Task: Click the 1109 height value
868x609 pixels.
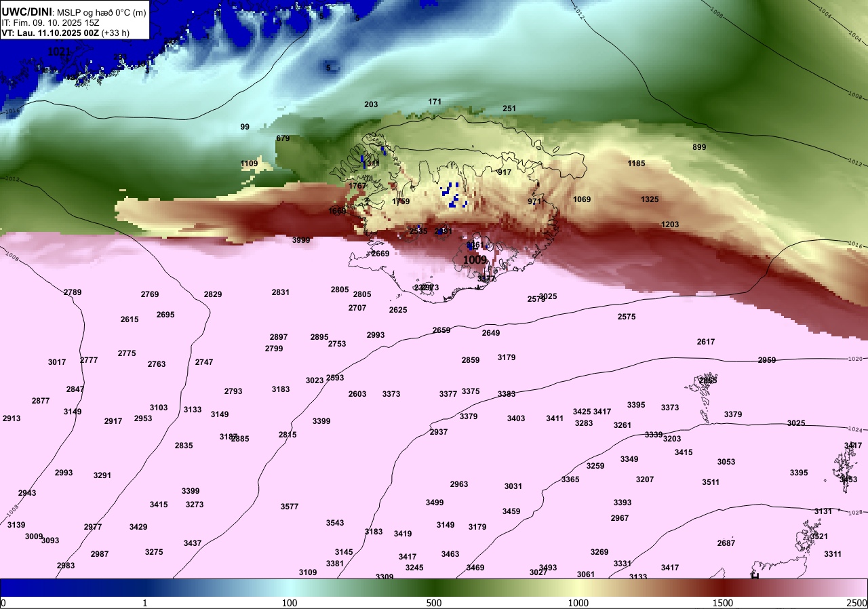Action: tap(250, 163)
